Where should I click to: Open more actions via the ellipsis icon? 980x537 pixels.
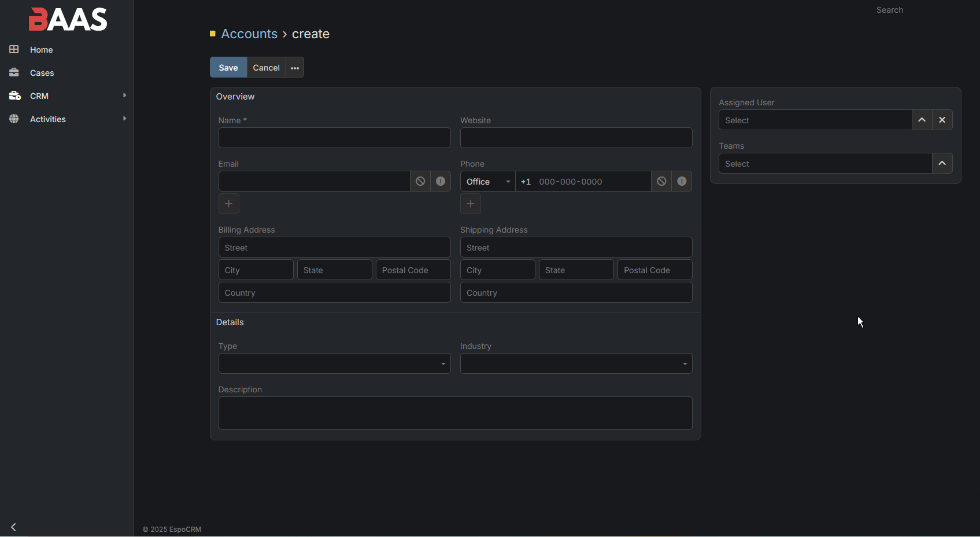tap(294, 67)
